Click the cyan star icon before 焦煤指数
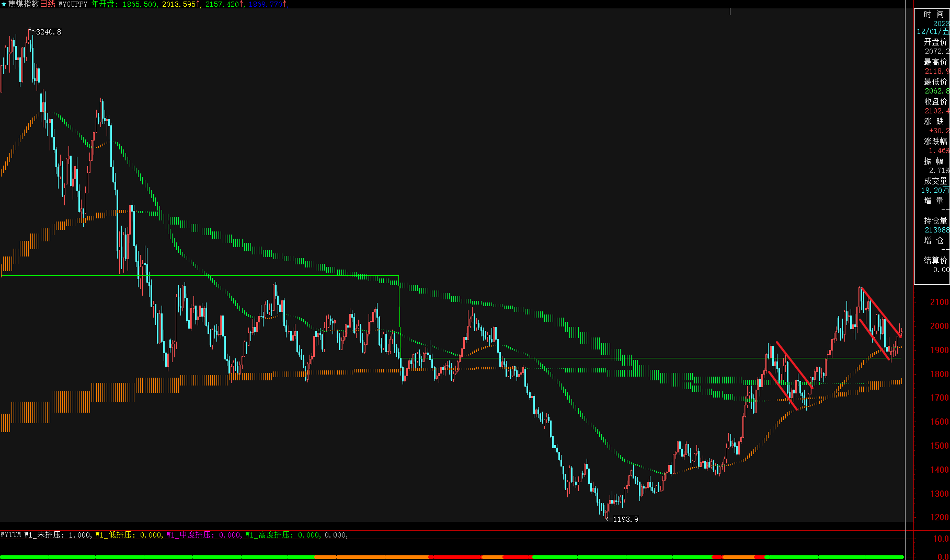 tap(4, 4)
